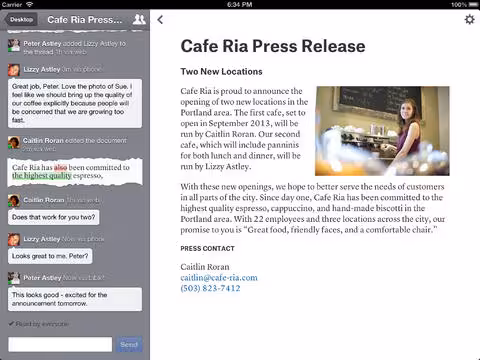
Task: Tap Lizzy Astley's avatar above 'Looks great to me'
Action: [x=14, y=239]
